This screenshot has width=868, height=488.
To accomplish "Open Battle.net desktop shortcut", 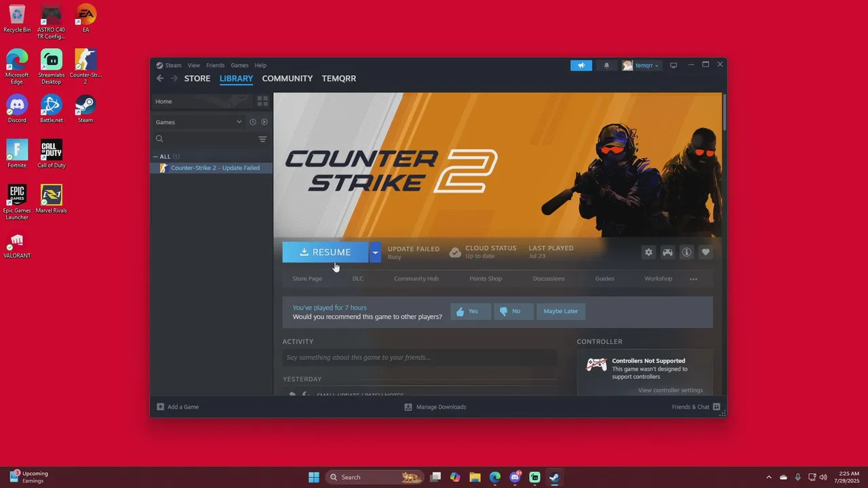I will point(51,109).
